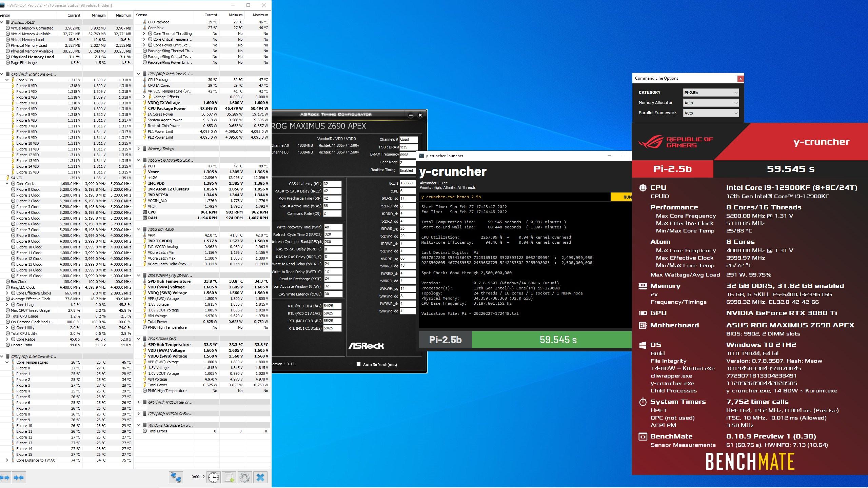868x488 pixels.
Task: Click the Maximum column header in left pane
Action: coord(120,15)
